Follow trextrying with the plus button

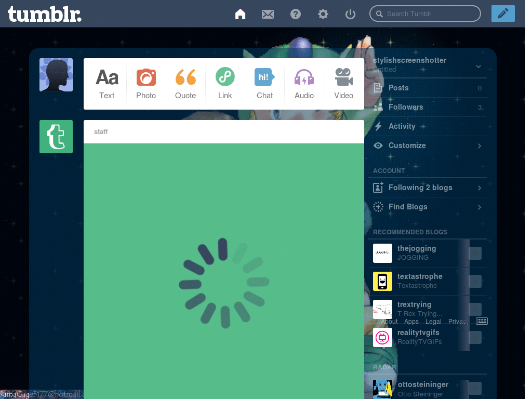tap(475, 310)
